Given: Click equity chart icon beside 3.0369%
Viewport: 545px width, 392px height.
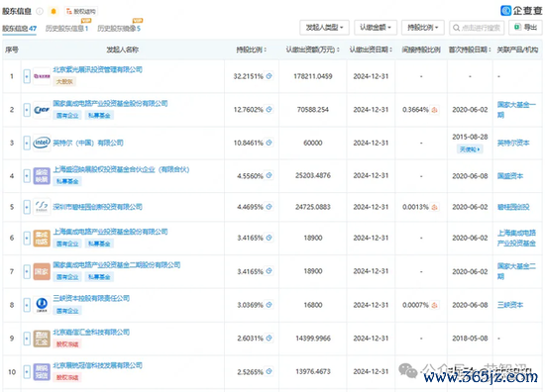Looking at the screenshot, I should 269,305.
